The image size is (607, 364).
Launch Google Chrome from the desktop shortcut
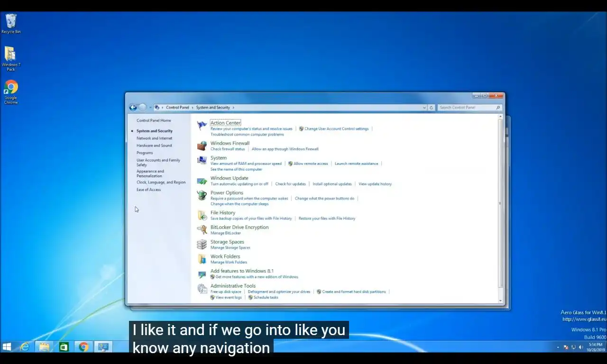point(10,92)
